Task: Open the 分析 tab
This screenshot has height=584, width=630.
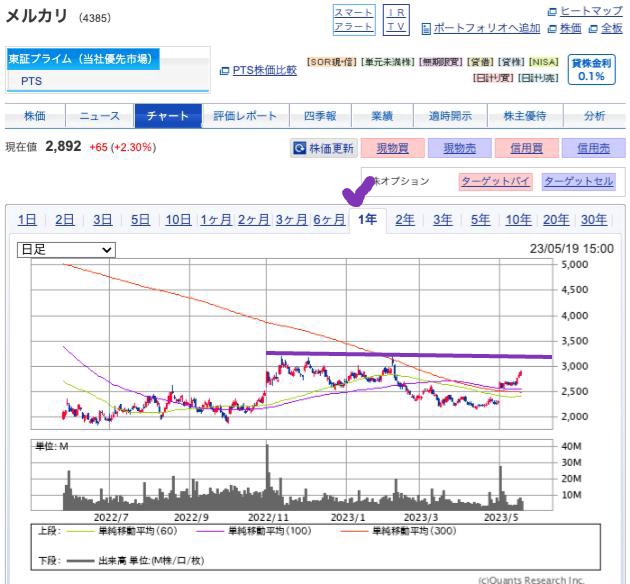Action: pos(595,116)
